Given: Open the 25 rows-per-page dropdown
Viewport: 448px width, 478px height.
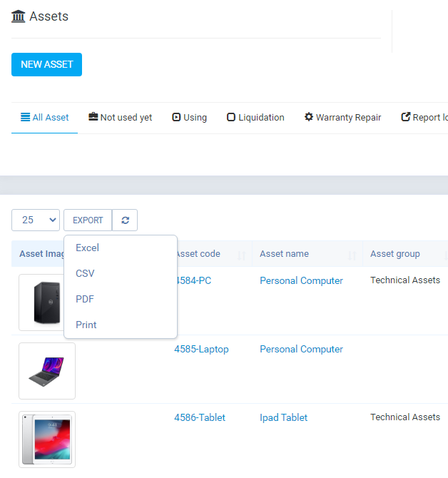Looking at the screenshot, I should [x=36, y=220].
